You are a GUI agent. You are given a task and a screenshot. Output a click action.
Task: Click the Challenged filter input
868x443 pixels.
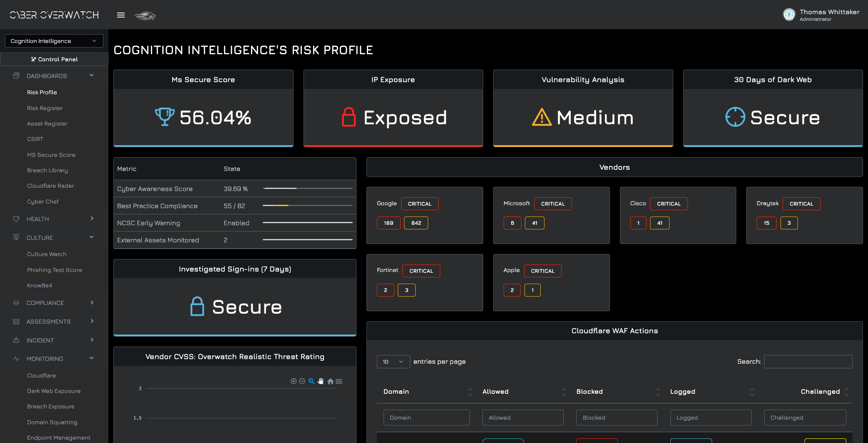(805, 418)
